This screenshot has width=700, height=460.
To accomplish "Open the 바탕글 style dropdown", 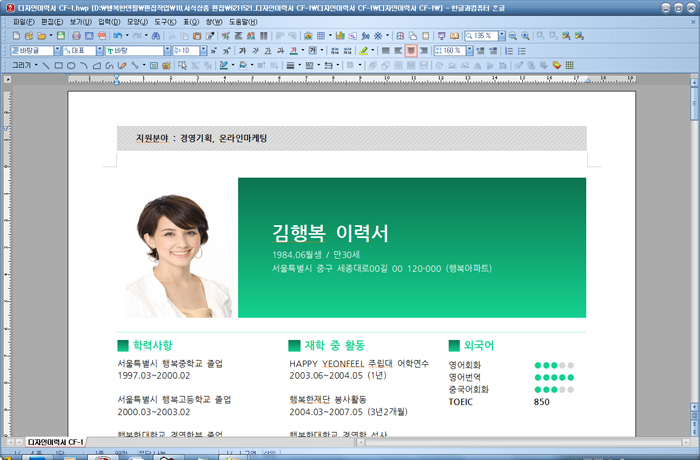I will pyautogui.click(x=57, y=51).
